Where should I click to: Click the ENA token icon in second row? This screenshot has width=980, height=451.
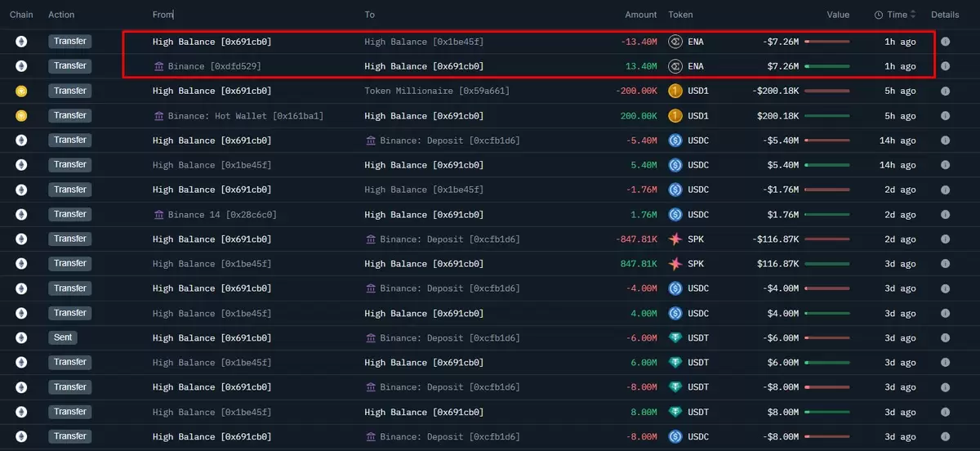click(x=675, y=66)
